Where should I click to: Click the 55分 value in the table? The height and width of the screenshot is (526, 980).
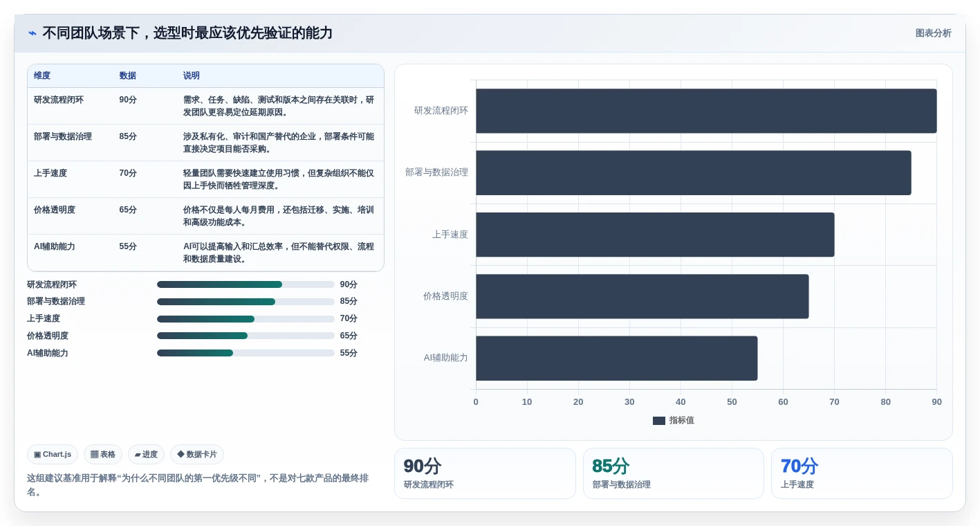click(128, 246)
